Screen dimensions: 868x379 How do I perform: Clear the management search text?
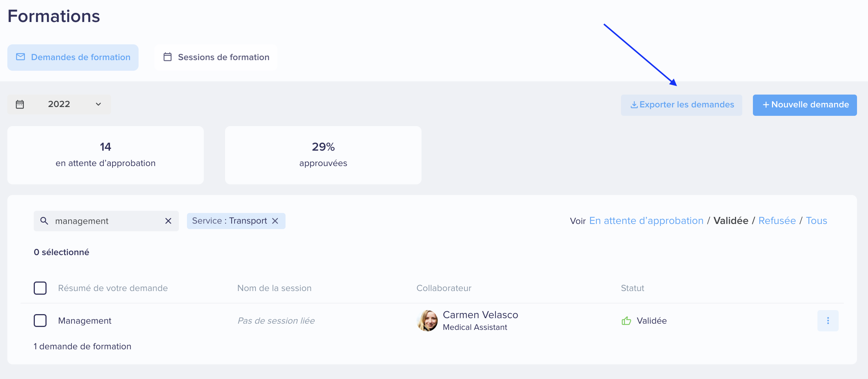168,221
